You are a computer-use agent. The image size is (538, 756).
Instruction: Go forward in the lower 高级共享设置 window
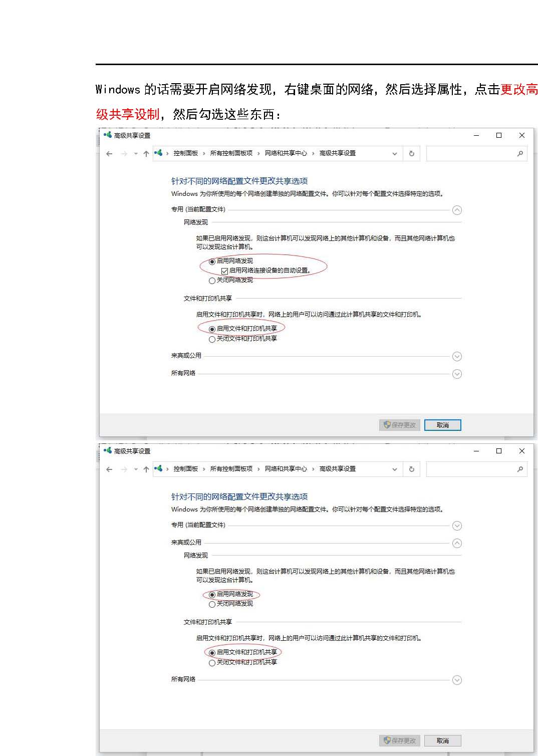124,469
